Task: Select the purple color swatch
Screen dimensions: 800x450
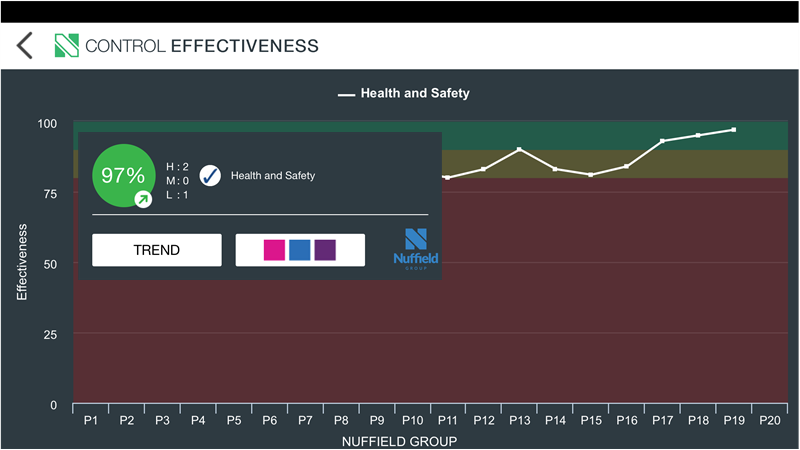Action: [325, 250]
